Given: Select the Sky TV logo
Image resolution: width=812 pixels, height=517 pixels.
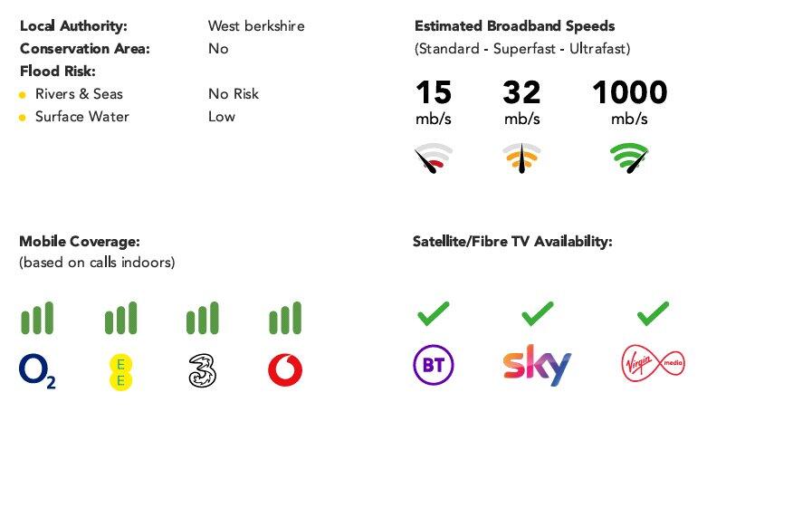Looking at the screenshot, I should point(537,365).
